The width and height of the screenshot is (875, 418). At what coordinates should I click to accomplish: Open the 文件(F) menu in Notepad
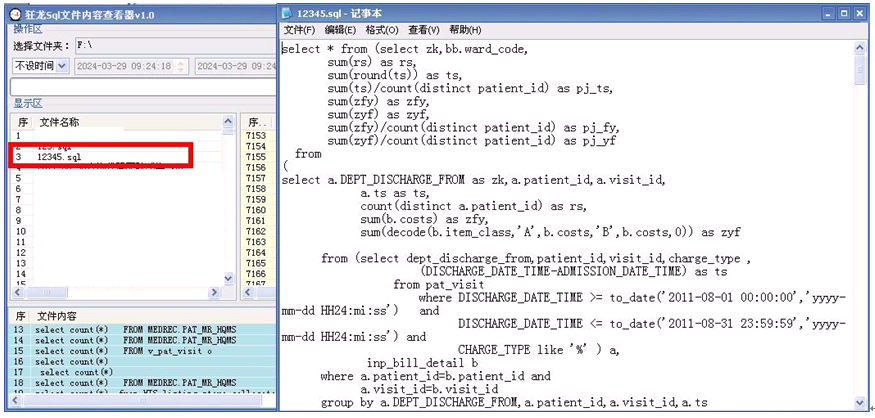(x=300, y=30)
